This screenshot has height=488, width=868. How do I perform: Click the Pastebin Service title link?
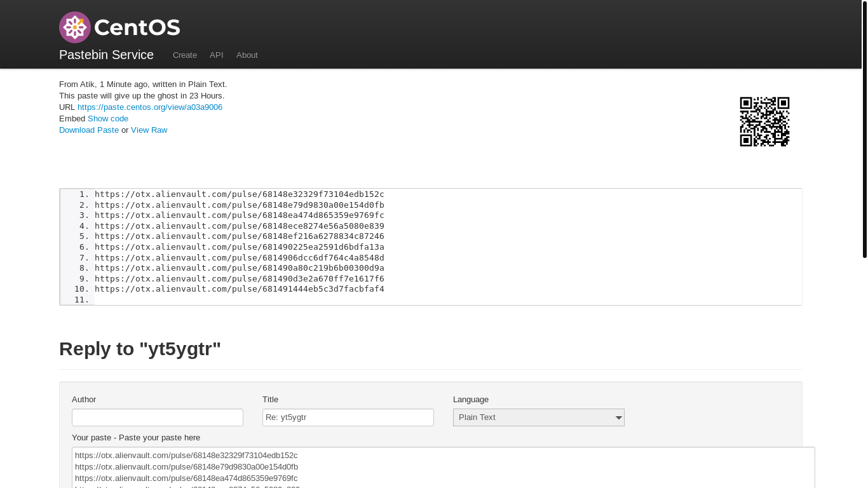click(106, 55)
